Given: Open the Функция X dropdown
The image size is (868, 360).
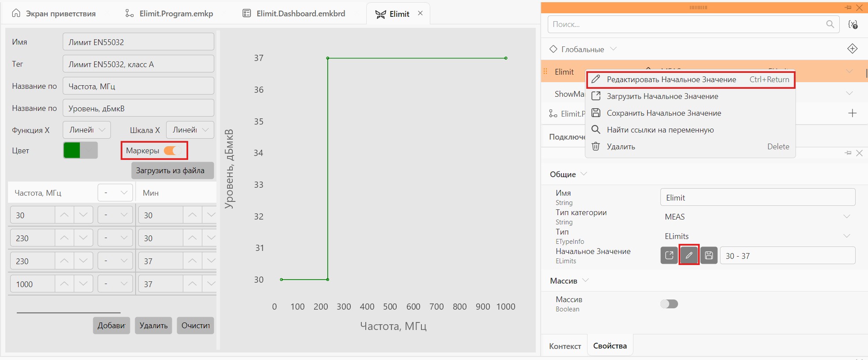Looking at the screenshot, I should [x=87, y=130].
